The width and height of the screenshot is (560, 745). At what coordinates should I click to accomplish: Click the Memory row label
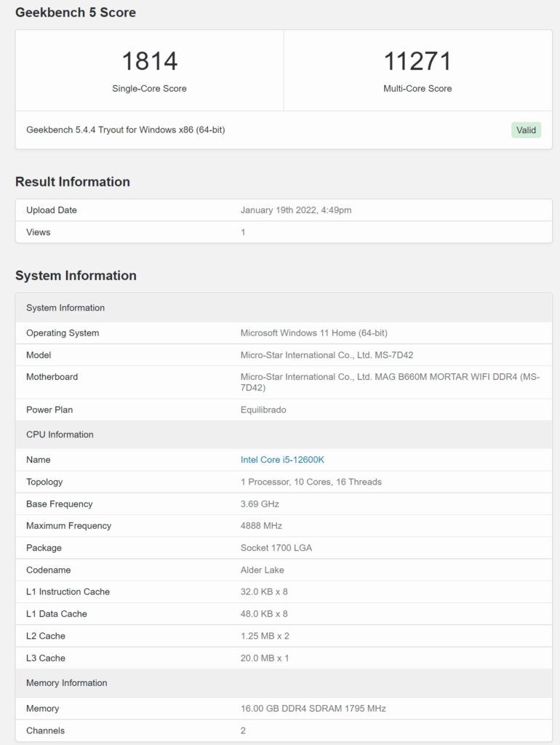point(42,709)
